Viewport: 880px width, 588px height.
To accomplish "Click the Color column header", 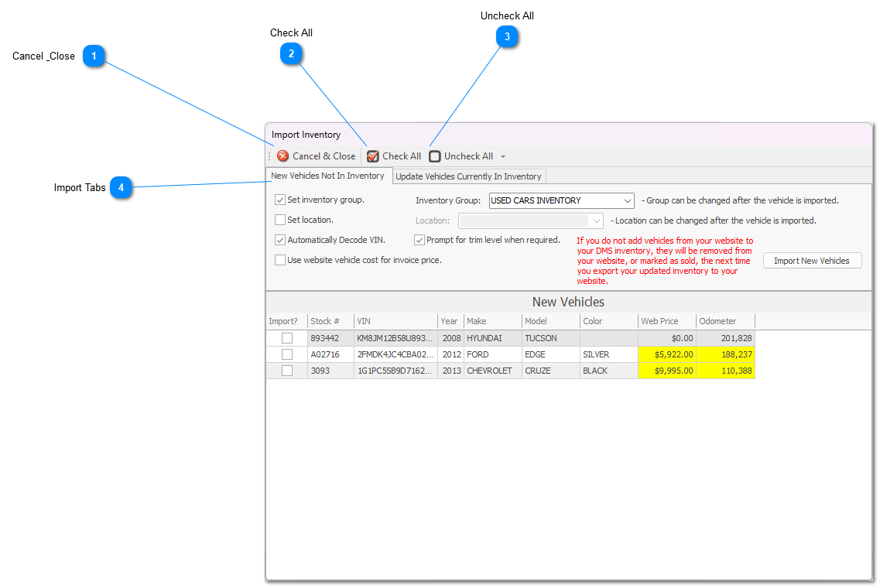I will point(609,321).
